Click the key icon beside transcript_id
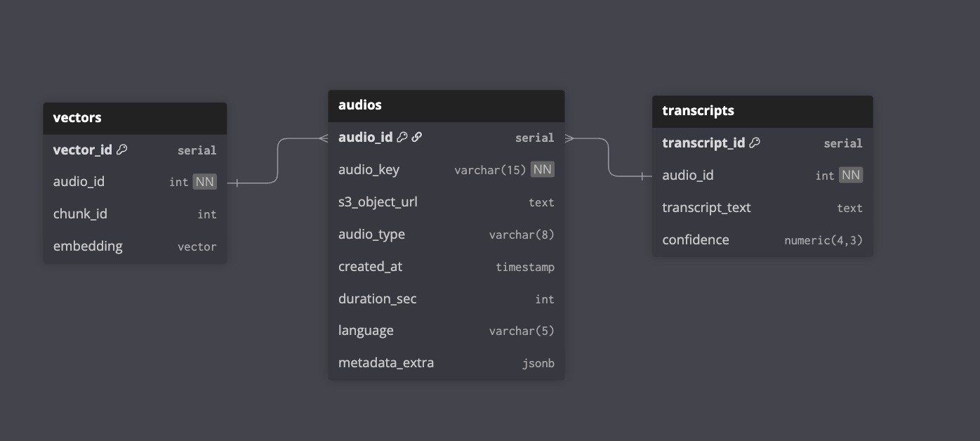This screenshot has height=441, width=980. [x=755, y=143]
